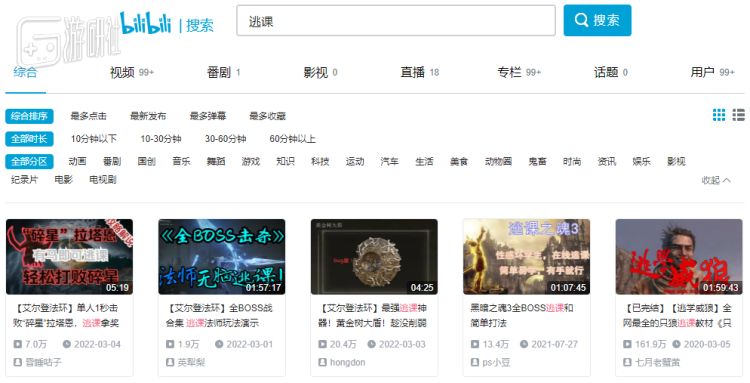Click play count icon beside 161.9万
This screenshot has width=750, height=383.
(x=627, y=344)
